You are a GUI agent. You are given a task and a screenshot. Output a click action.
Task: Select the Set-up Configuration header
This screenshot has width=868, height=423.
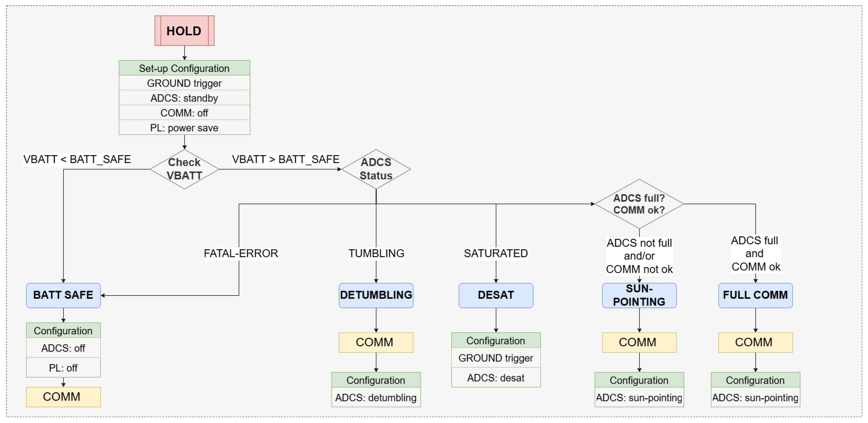[184, 68]
